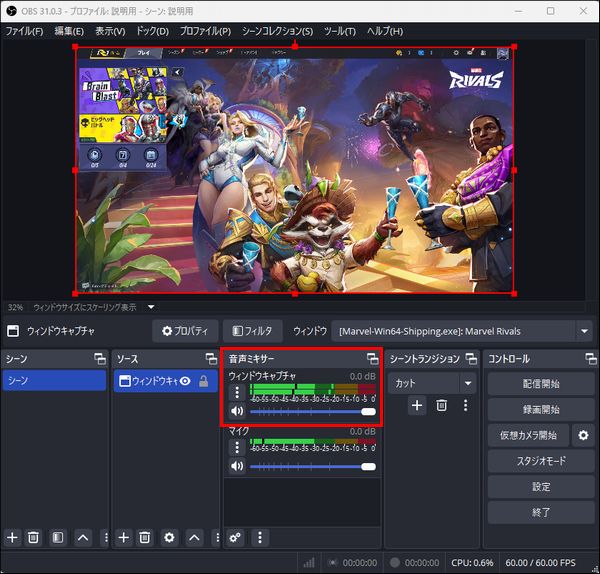The image size is (600, 574).
Task: Open the ツール(T) menu
Action: click(x=340, y=31)
